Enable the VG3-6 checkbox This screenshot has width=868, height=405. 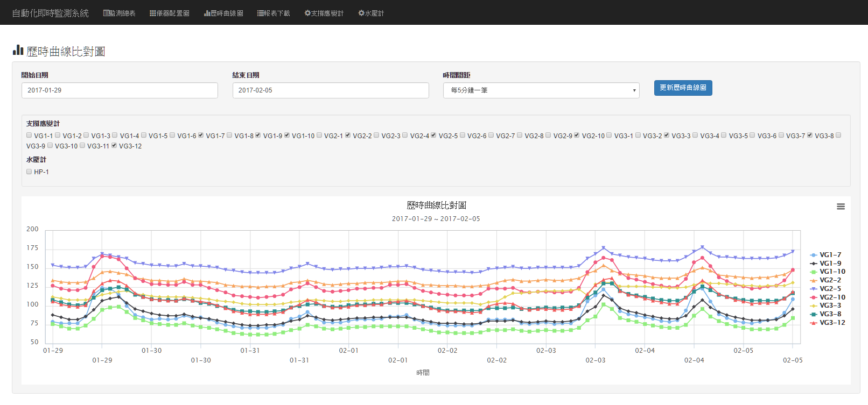click(x=752, y=136)
